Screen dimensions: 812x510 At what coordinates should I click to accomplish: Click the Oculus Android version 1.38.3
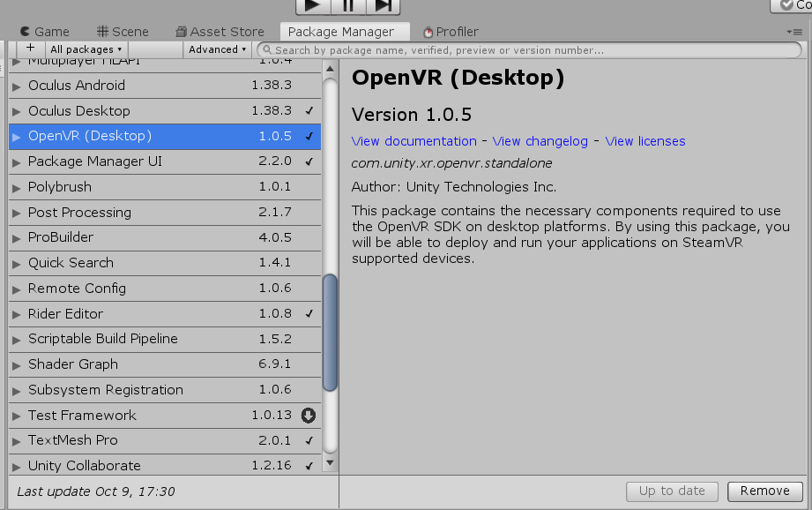(x=272, y=85)
